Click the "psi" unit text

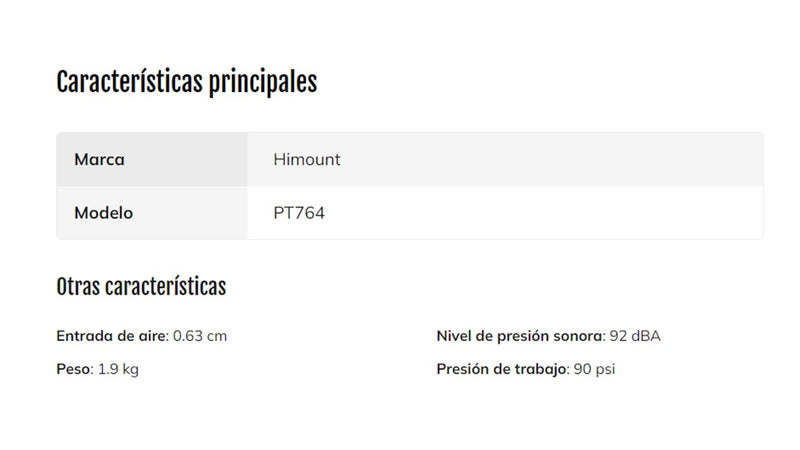click(x=606, y=370)
